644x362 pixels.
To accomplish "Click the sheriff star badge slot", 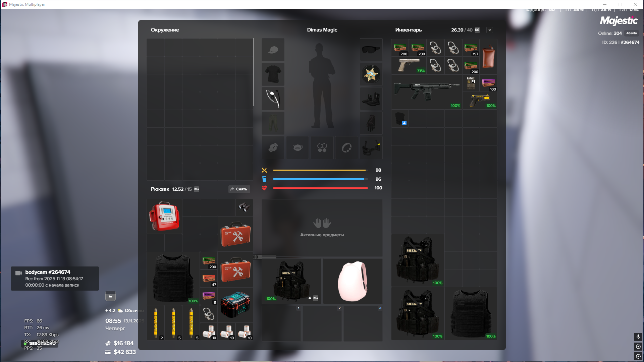I will pyautogui.click(x=371, y=74).
